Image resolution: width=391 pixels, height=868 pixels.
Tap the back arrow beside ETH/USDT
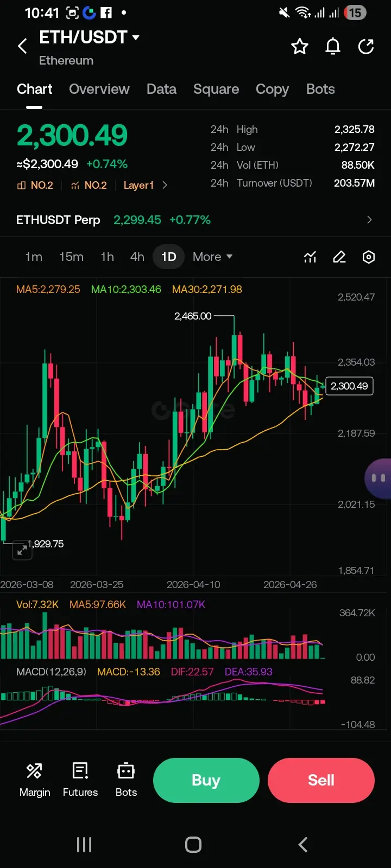[22, 47]
